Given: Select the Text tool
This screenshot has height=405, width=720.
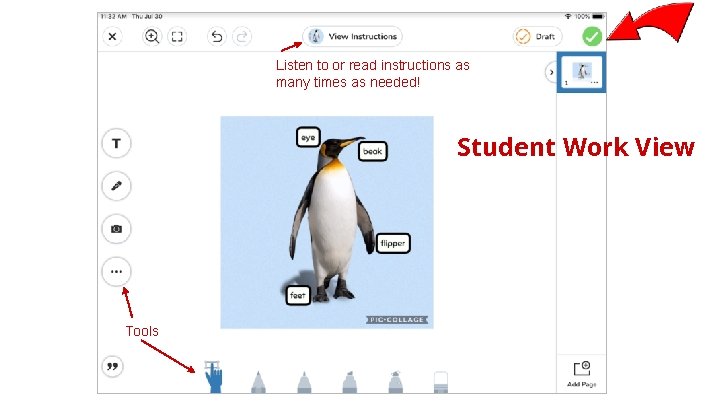Looking at the screenshot, I should tap(116, 143).
